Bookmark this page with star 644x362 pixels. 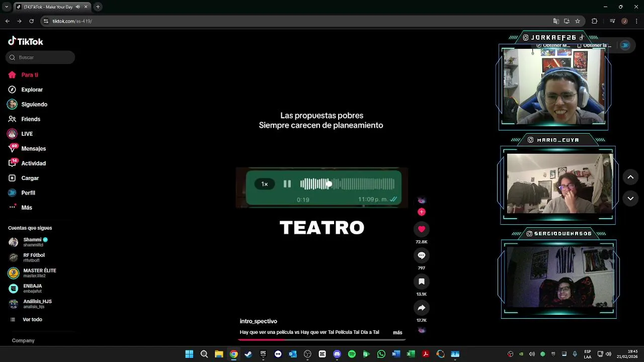coord(578,21)
